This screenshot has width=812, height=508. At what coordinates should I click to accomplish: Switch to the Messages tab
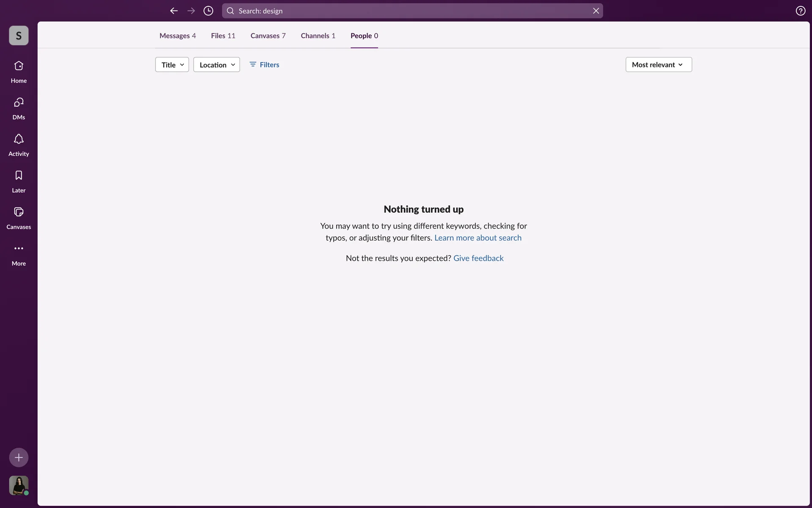point(177,36)
